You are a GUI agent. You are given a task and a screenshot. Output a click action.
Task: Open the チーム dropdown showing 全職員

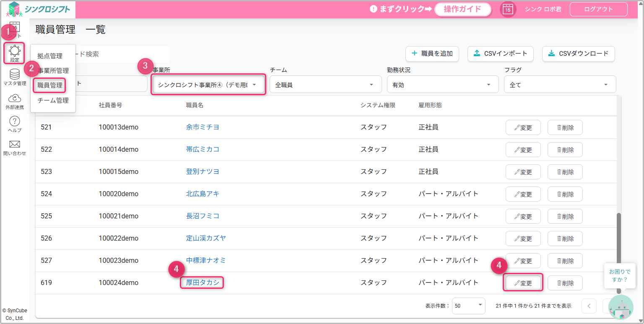[x=325, y=85]
